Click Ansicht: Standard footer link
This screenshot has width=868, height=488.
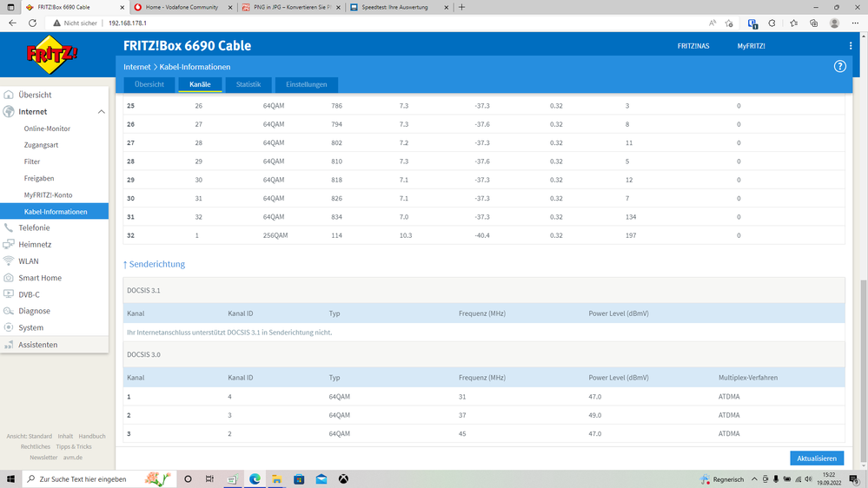click(30, 437)
